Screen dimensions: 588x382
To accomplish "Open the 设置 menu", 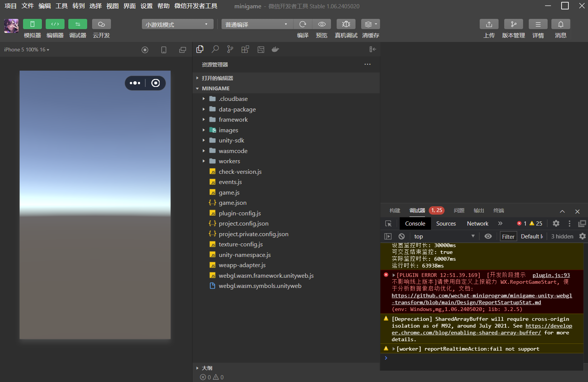I will pyautogui.click(x=146, y=6).
